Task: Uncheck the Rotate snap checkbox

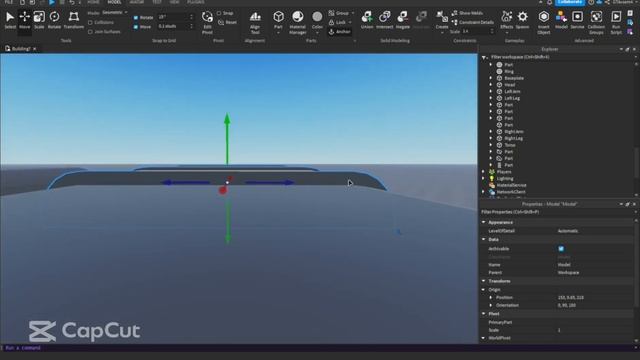Action: point(136,18)
